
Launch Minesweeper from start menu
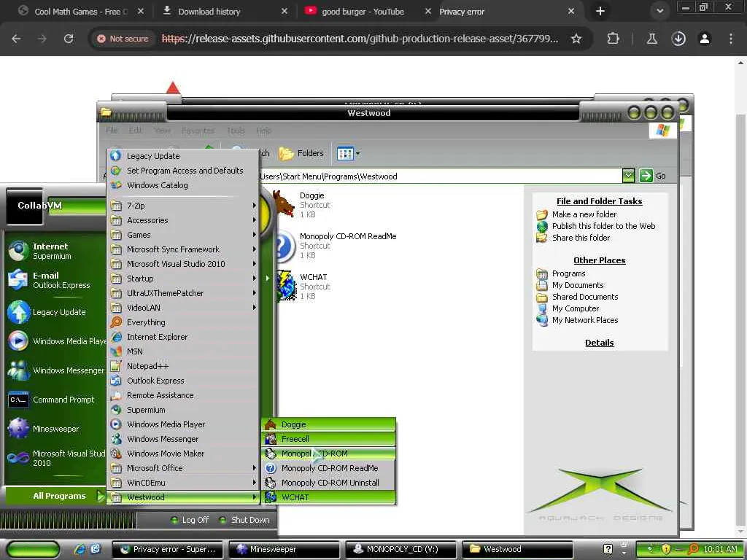pos(55,429)
